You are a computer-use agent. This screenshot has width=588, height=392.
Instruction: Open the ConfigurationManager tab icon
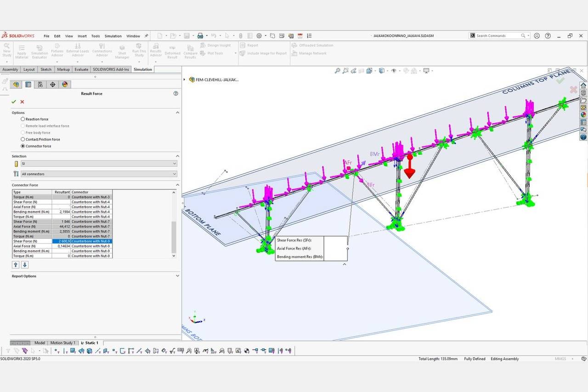40,84
